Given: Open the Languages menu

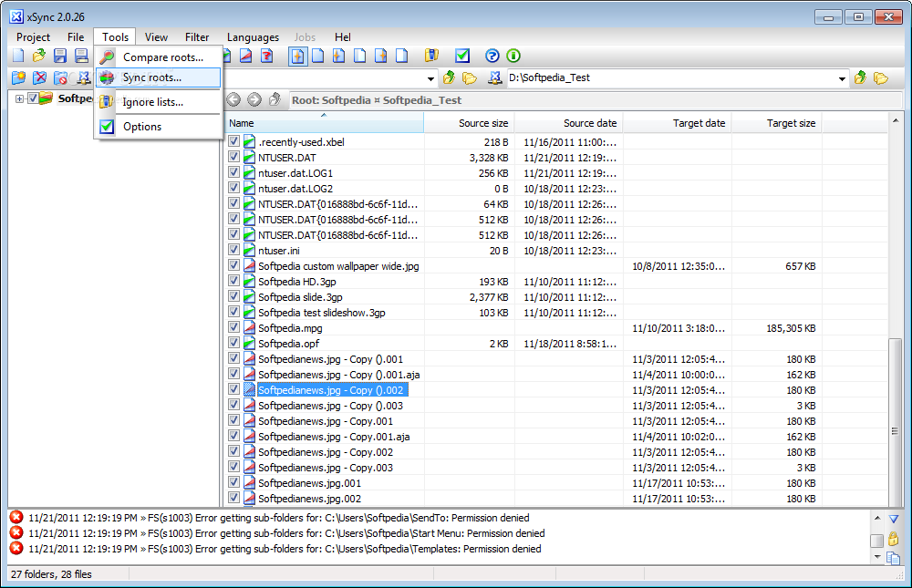Looking at the screenshot, I should pos(253,37).
